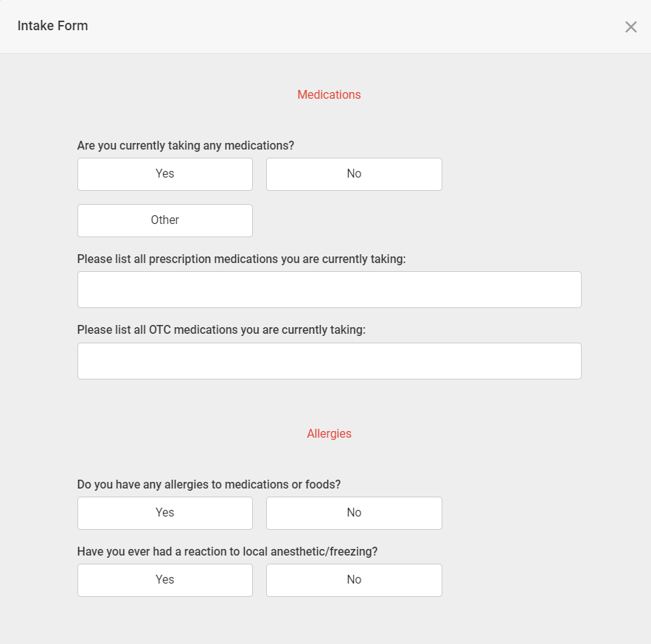
Task: Answer Yes to medication or food allergies
Action: (165, 513)
